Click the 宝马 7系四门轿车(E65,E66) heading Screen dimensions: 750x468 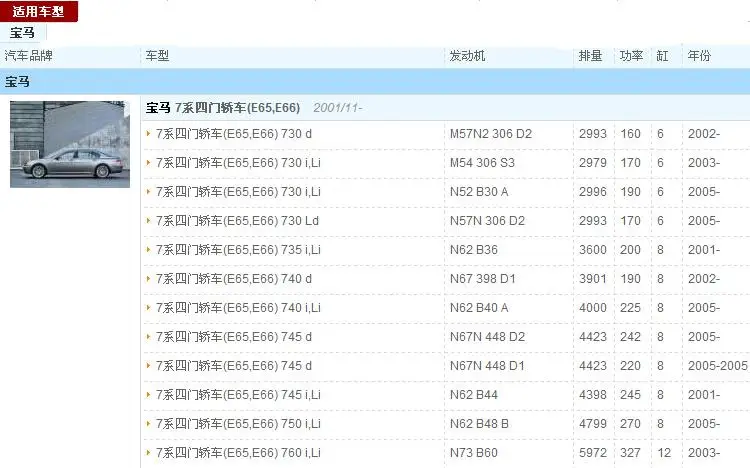pyautogui.click(x=223, y=108)
